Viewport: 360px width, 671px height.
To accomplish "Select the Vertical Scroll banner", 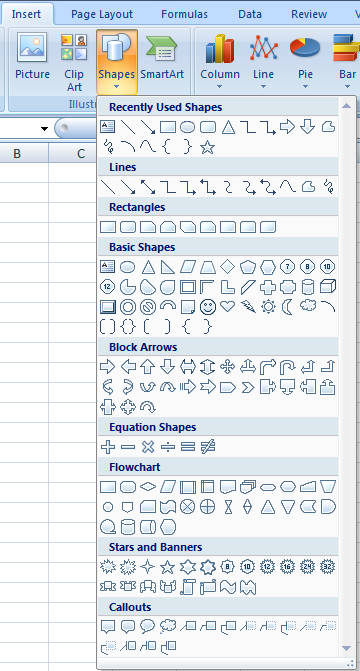I will 187,587.
